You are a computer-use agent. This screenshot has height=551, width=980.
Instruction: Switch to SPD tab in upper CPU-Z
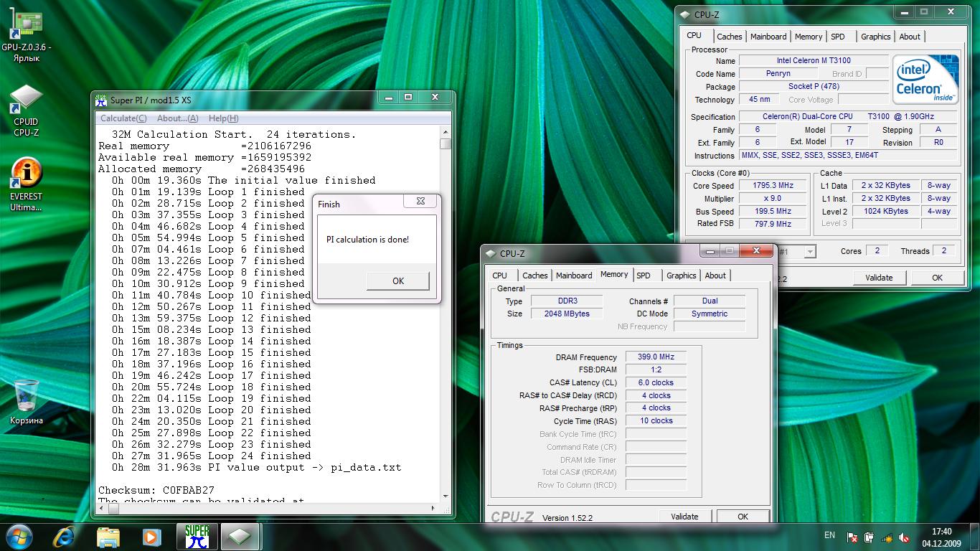838,37
